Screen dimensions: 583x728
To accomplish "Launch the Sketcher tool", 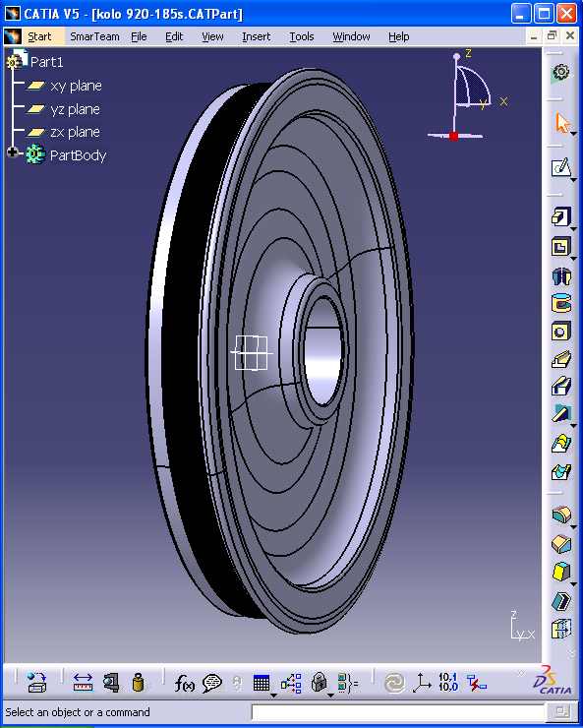I will coord(560,167).
